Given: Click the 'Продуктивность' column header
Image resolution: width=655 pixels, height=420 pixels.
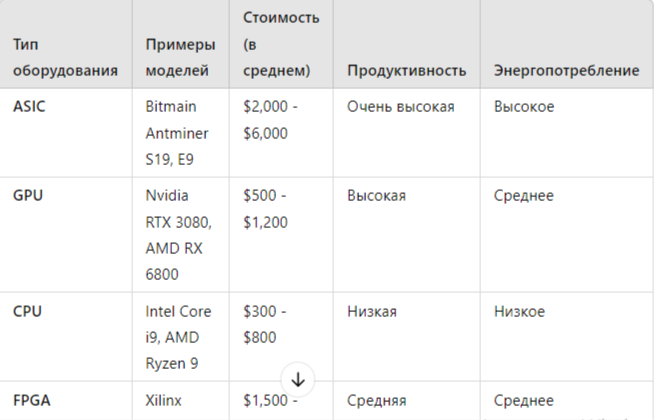Looking at the screenshot, I should pos(407,44).
